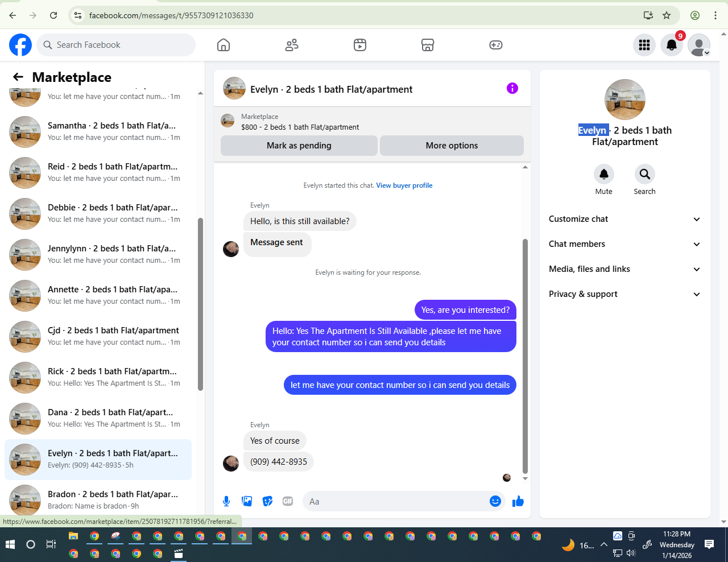Open Rick's conversation in the list
Viewport: 728px width, 562px height.
98,378
